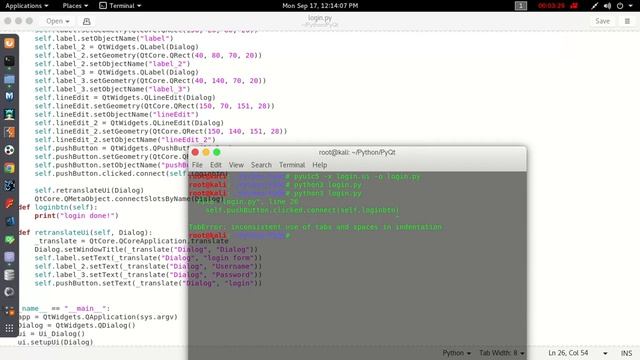The width and height of the screenshot is (640, 360).
Task: Launch Burp Suite orange dock icon
Action: click(x=9, y=132)
